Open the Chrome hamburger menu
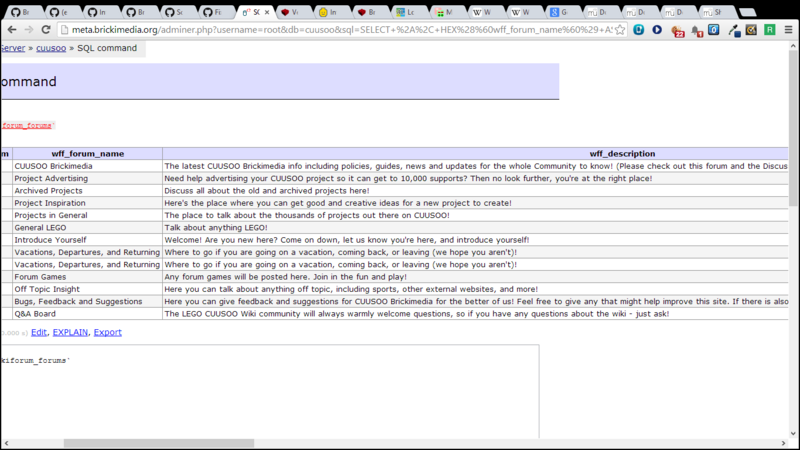 788,30
